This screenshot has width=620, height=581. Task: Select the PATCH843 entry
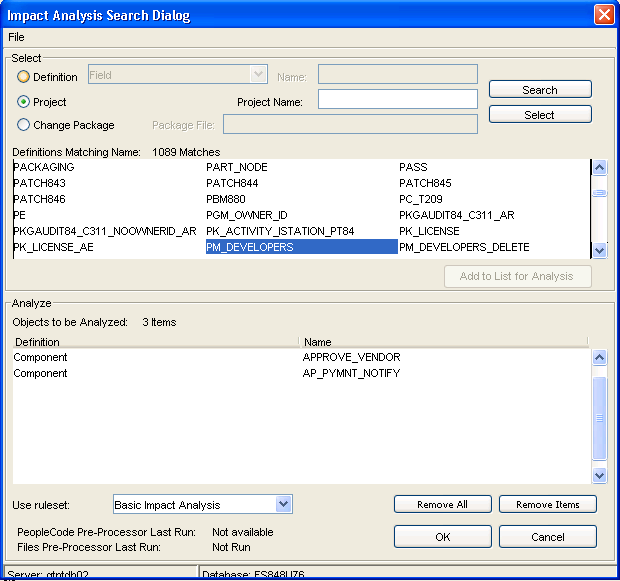[40, 183]
